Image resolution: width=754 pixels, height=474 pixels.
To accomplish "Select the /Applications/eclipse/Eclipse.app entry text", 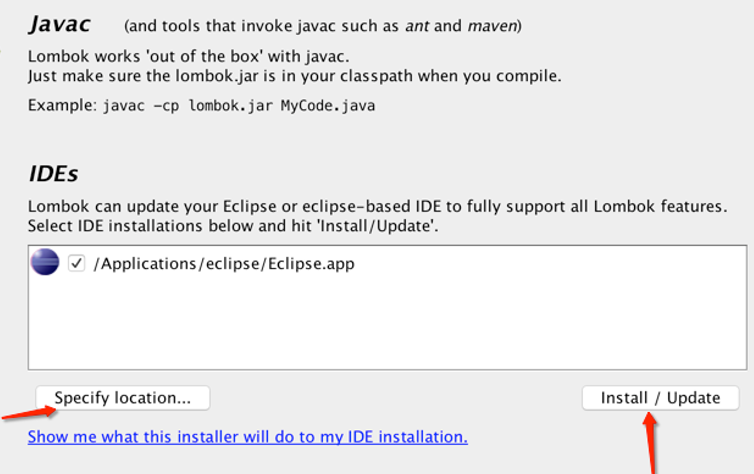I will pyautogui.click(x=224, y=264).
